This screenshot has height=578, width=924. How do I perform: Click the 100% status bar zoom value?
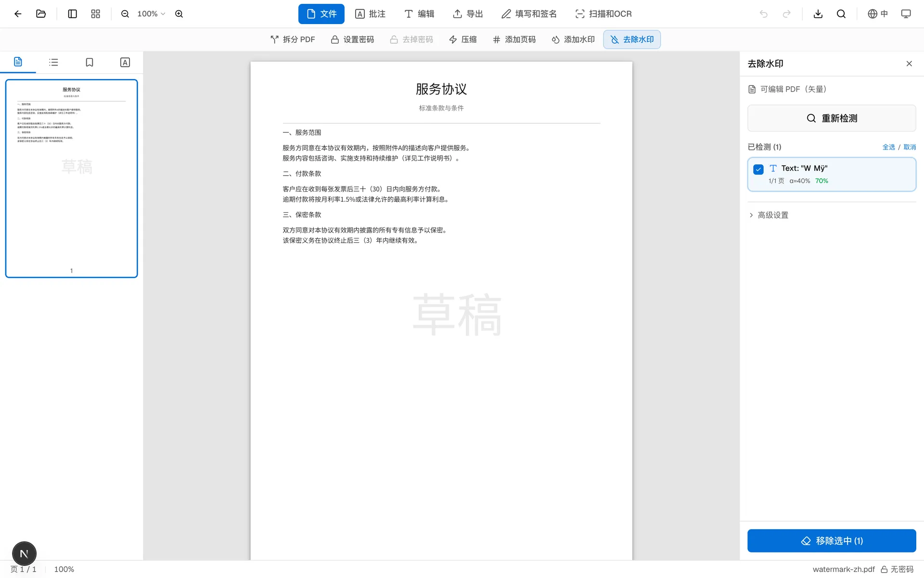pos(64,569)
